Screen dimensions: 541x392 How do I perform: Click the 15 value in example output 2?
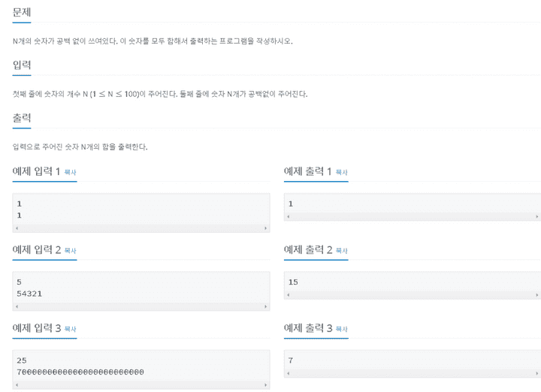pos(293,282)
